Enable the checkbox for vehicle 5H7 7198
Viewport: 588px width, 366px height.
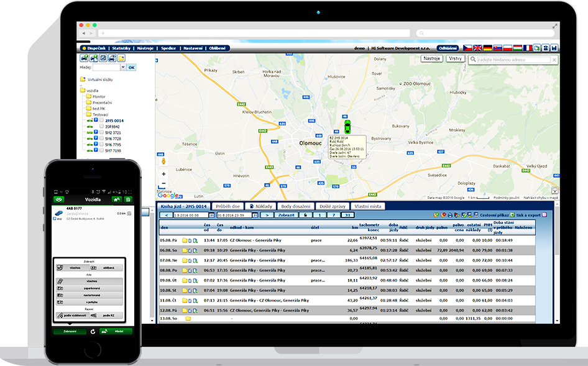101,150
